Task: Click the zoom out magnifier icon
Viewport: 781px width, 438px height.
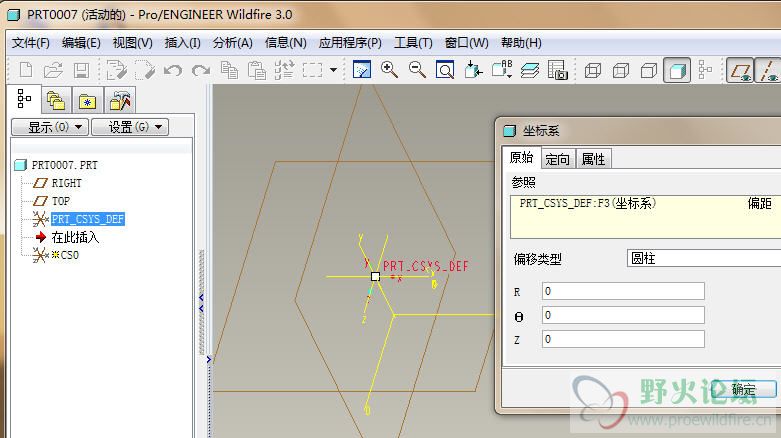Action: click(417, 70)
